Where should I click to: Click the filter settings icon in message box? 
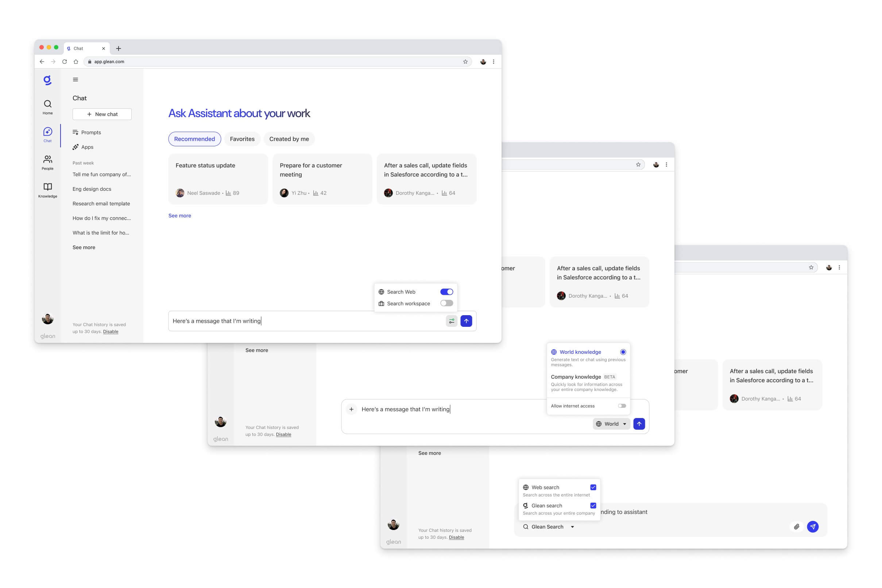point(452,321)
